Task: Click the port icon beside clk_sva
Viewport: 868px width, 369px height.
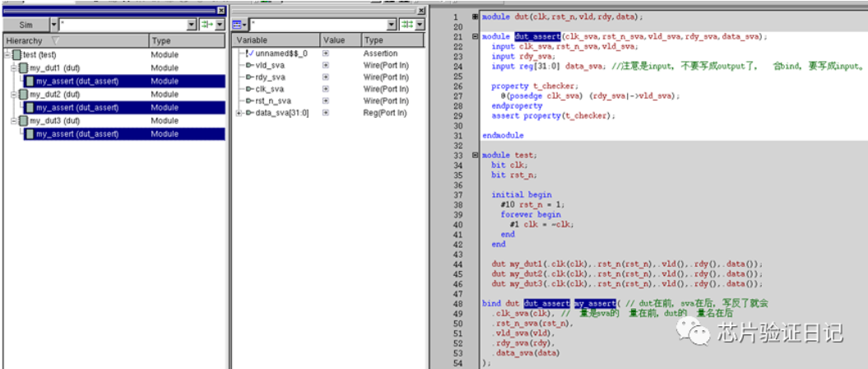Action: pyautogui.click(x=249, y=89)
